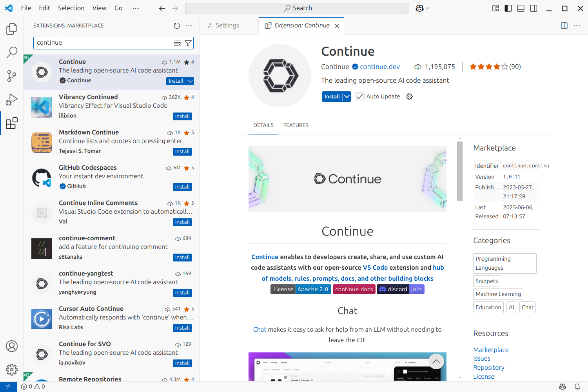The height and width of the screenshot is (392, 588).
Task: Focus the extensions search input field
Action: [x=103, y=43]
